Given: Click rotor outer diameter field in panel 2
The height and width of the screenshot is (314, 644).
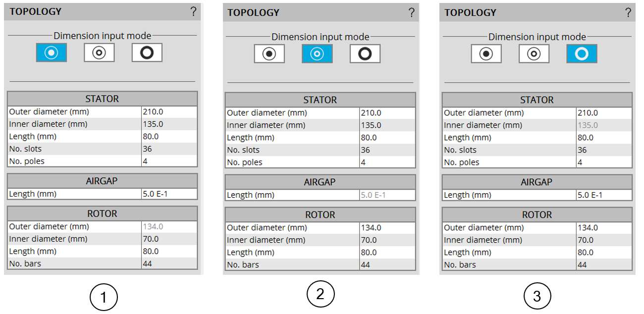Looking at the screenshot, I should (x=387, y=228).
